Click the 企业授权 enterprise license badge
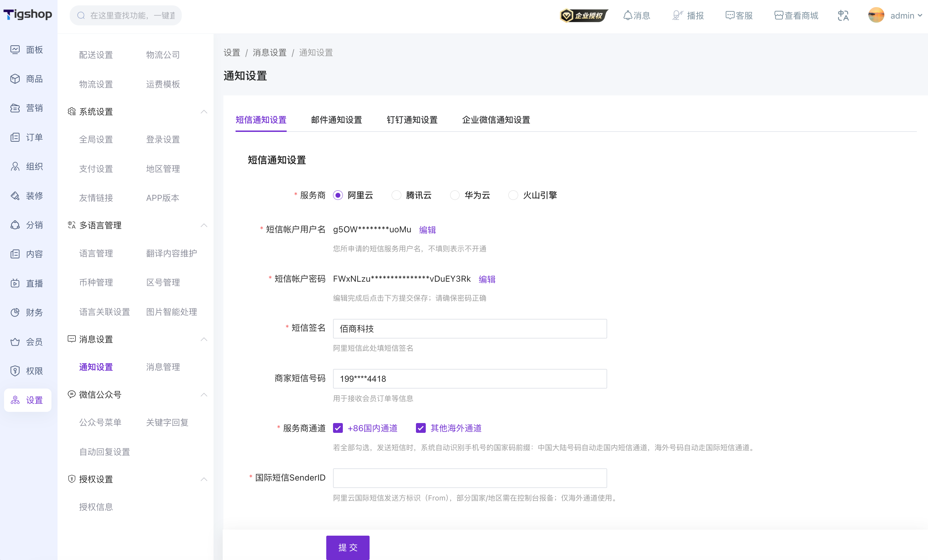 click(x=584, y=16)
